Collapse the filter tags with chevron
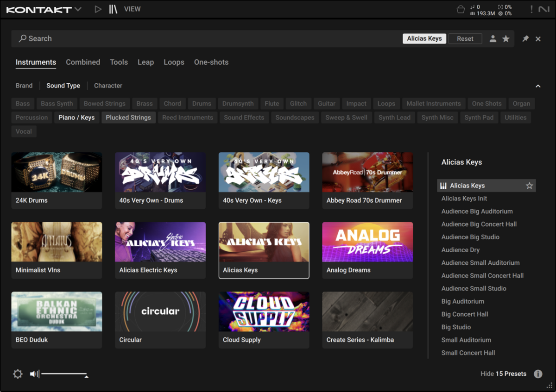 538,86
